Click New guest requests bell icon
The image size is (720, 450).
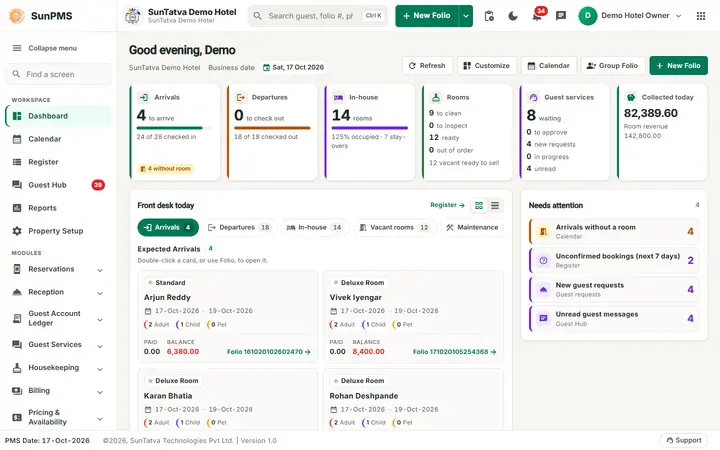[x=543, y=290]
